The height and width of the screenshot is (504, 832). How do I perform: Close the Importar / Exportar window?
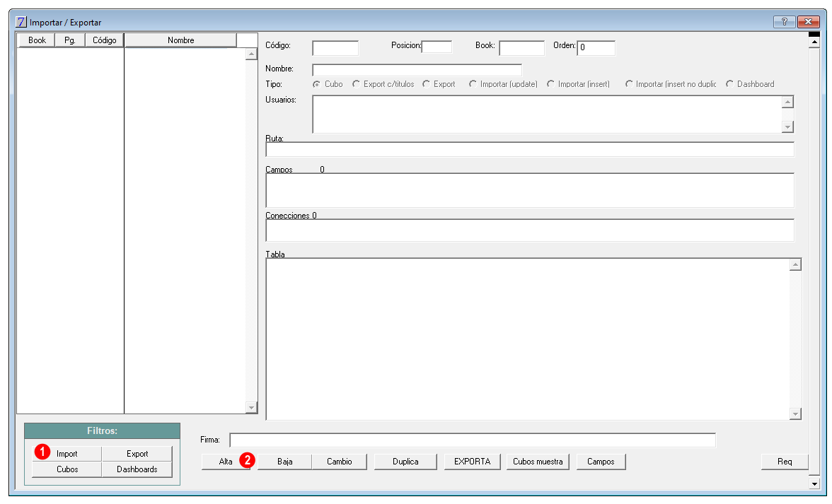click(x=808, y=22)
